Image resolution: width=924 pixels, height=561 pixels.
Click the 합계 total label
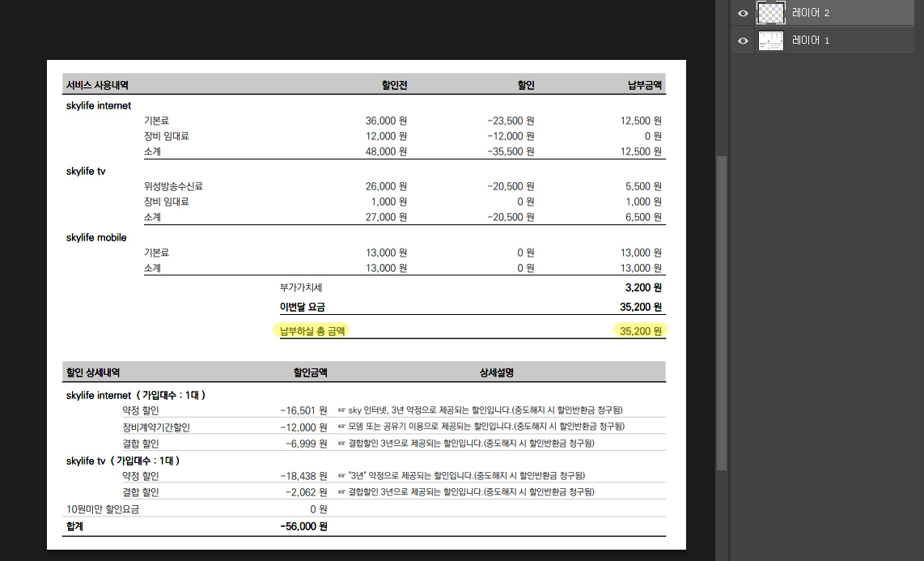point(74,527)
